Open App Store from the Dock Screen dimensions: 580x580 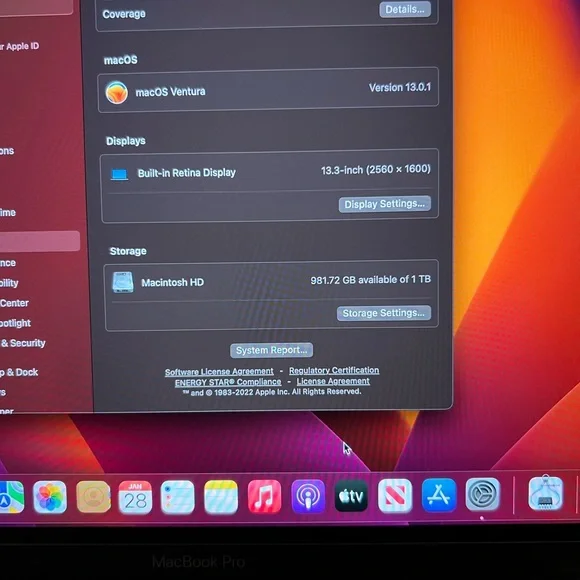(x=438, y=495)
